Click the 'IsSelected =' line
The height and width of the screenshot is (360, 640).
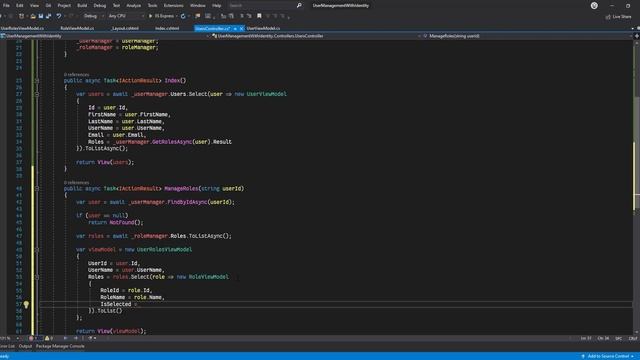(118, 304)
